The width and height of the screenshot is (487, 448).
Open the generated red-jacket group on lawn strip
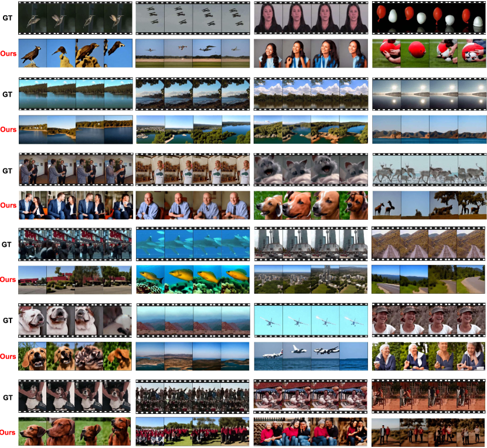pos(192,432)
